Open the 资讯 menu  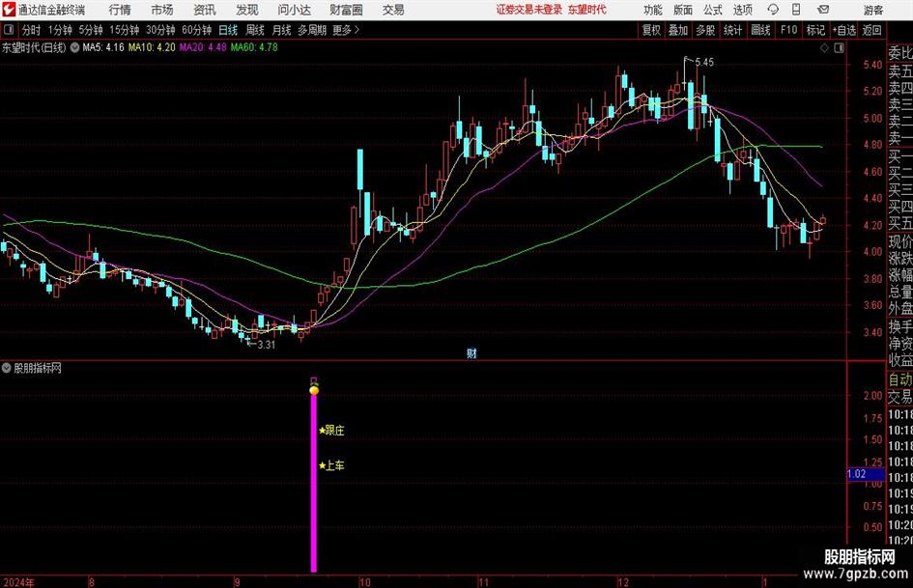click(205, 10)
